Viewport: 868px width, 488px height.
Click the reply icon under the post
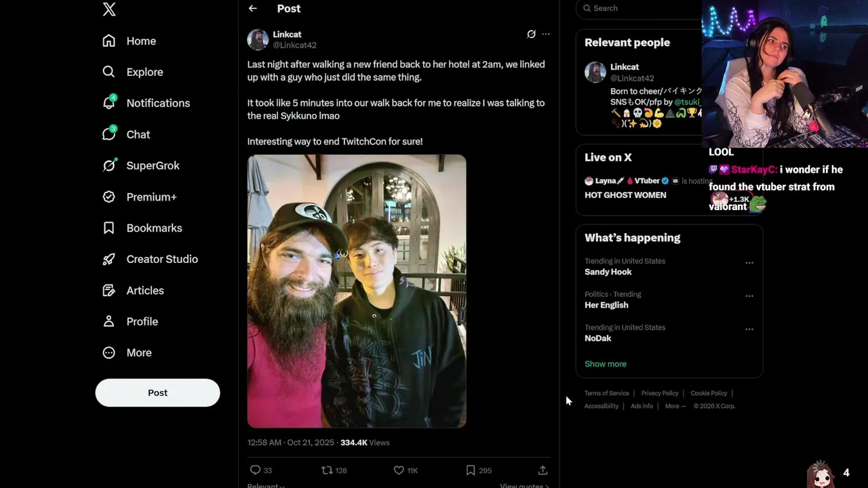[256, 470]
